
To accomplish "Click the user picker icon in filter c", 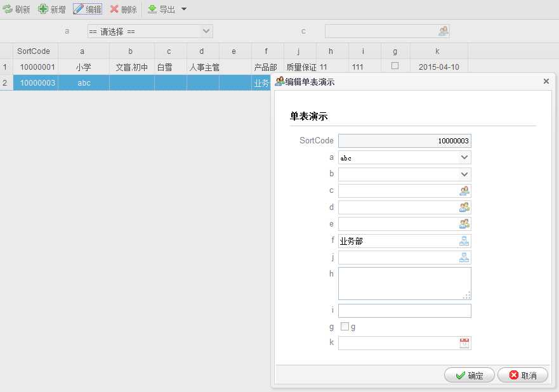I will click(443, 31).
